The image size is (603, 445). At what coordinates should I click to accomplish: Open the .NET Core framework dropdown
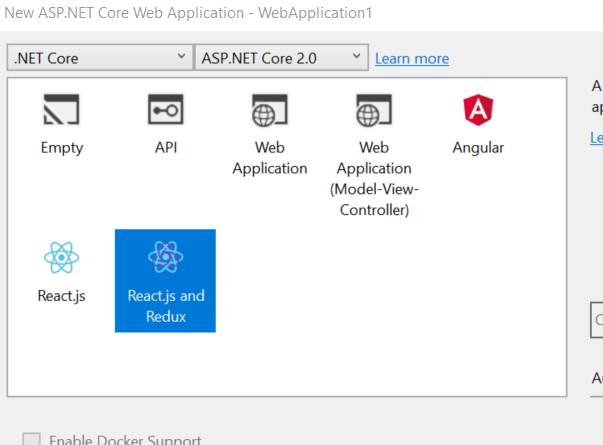pos(100,58)
